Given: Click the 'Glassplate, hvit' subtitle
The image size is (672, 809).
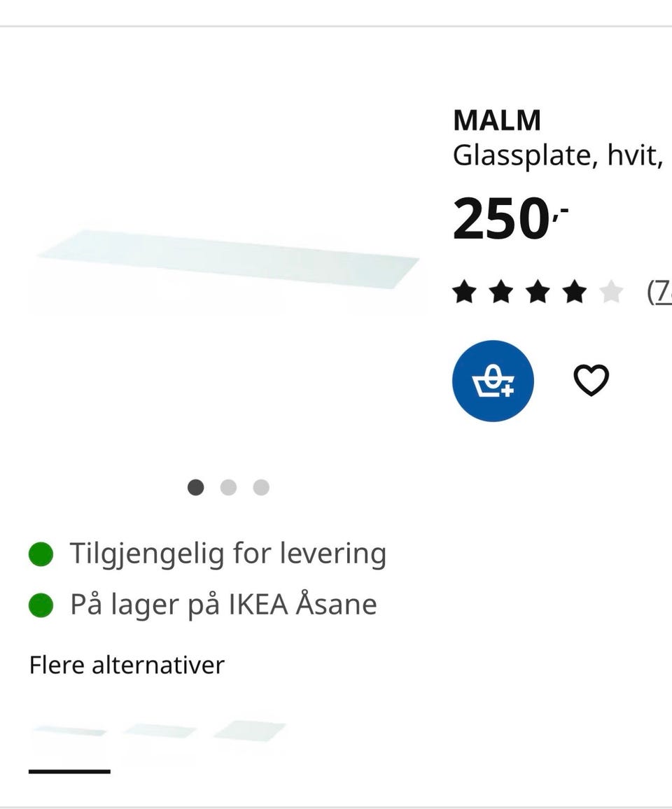Looking at the screenshot, I should point(559,155).
